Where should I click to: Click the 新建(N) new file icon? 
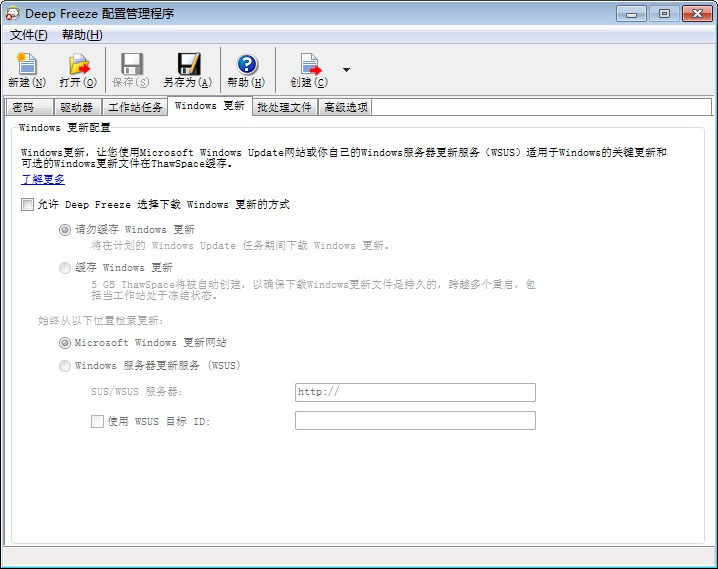[x=27, y=64]
